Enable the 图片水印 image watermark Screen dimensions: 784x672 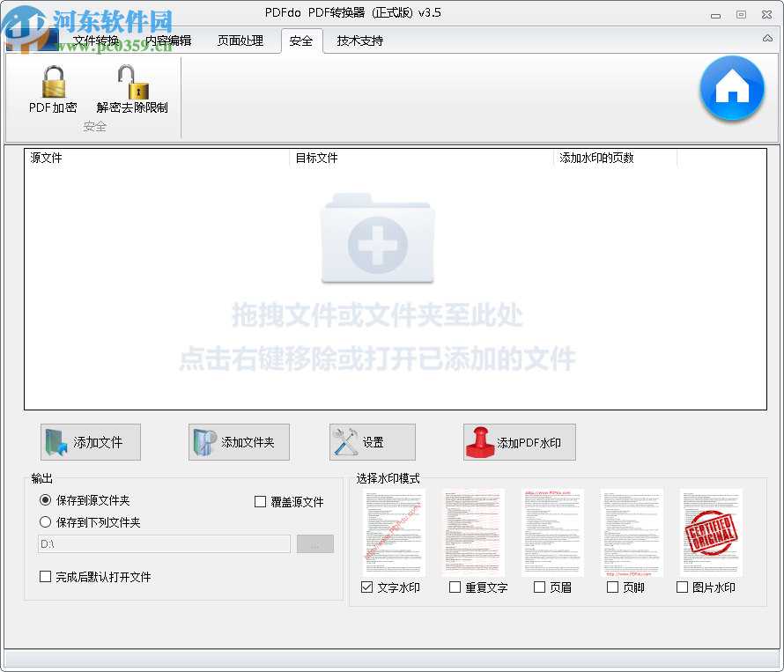(680, 587)
